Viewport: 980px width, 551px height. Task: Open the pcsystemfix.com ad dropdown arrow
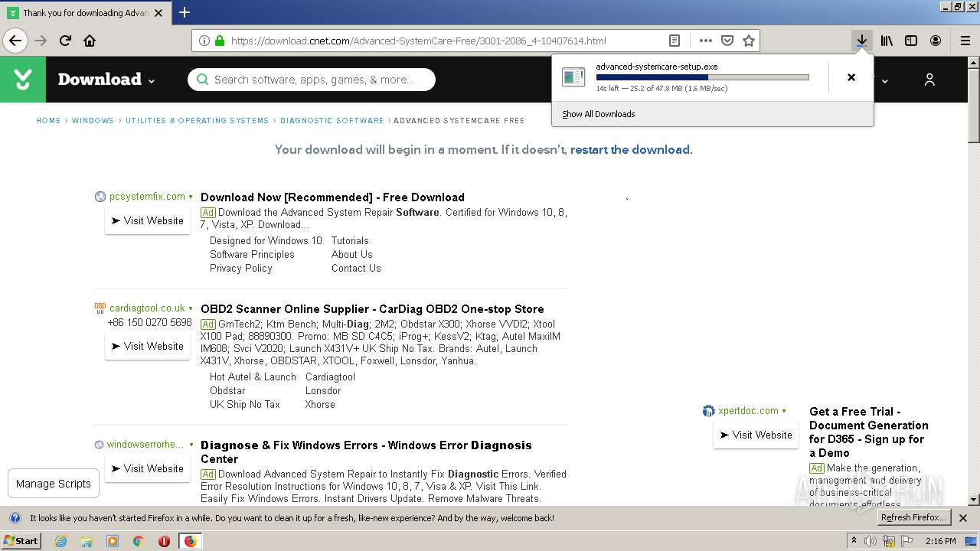tap(191, 197)
